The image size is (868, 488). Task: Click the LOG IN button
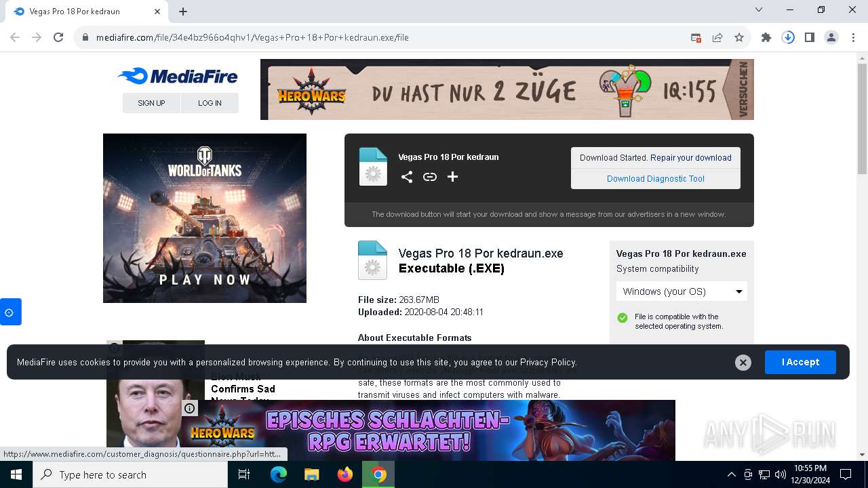tap(210, 103)
